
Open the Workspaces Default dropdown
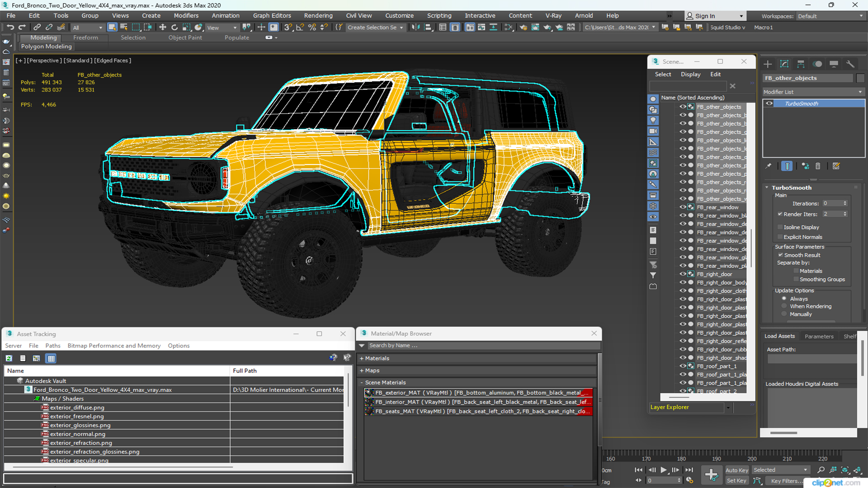830,16
